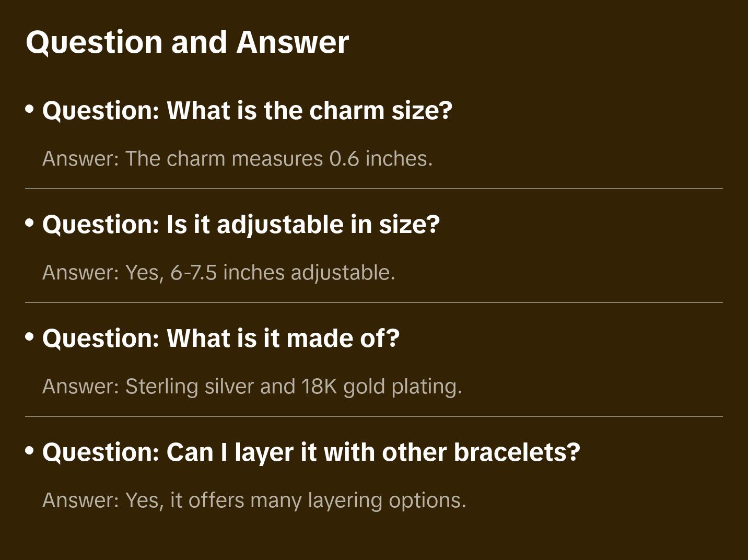Click the bullet beside the layering question
This screenshot has width=748, height=560.
(30, 451)
